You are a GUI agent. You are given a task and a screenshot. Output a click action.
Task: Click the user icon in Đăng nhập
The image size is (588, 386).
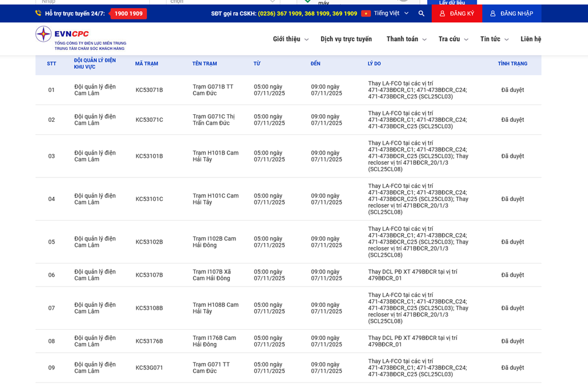(x=493, y=13)
